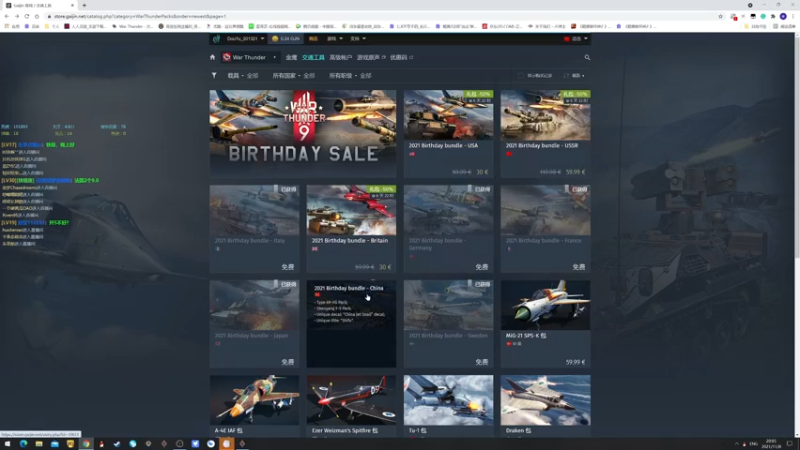Open the promo code tab
The width and height of the screenshot is (800, 450).
click(x=401, y=58)
